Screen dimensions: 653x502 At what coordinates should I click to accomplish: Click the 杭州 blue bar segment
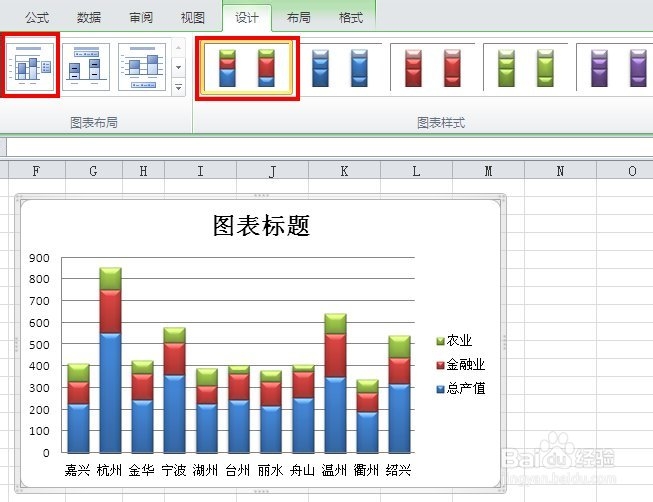pyautogui.click(x=110, y=392)
